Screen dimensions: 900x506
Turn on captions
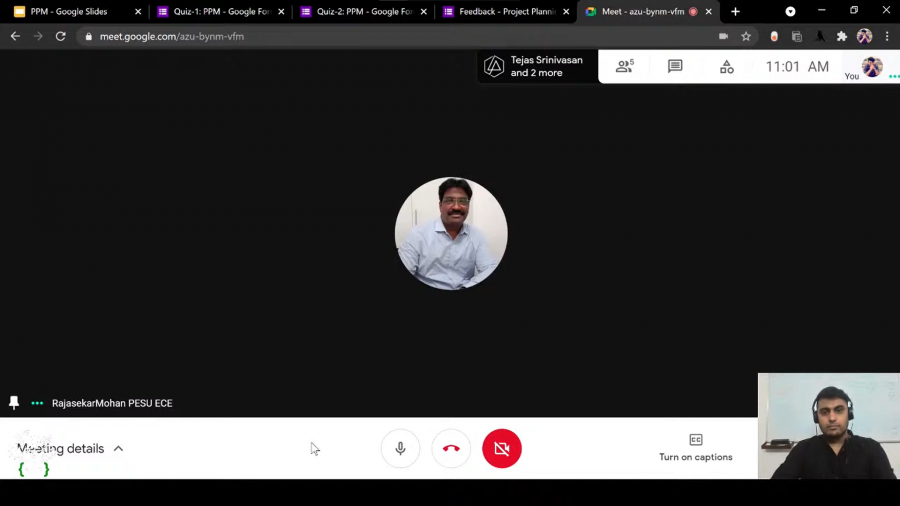pos(696,447)
